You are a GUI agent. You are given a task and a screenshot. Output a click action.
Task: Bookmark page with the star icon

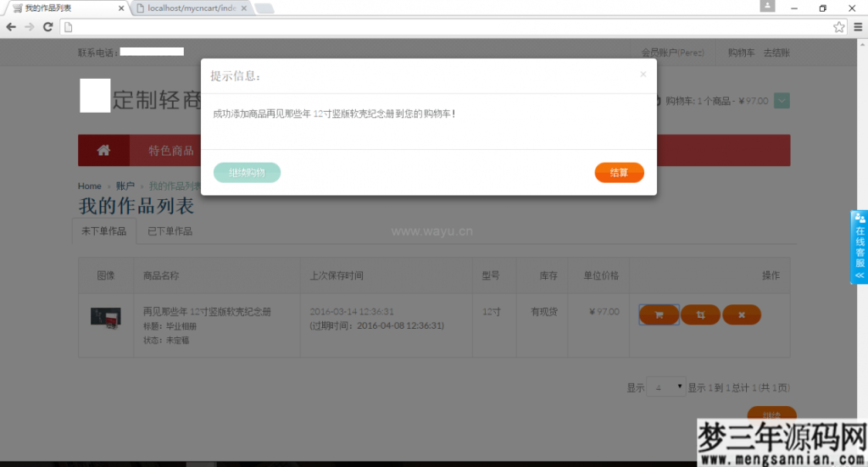click(x=838, y=26)
